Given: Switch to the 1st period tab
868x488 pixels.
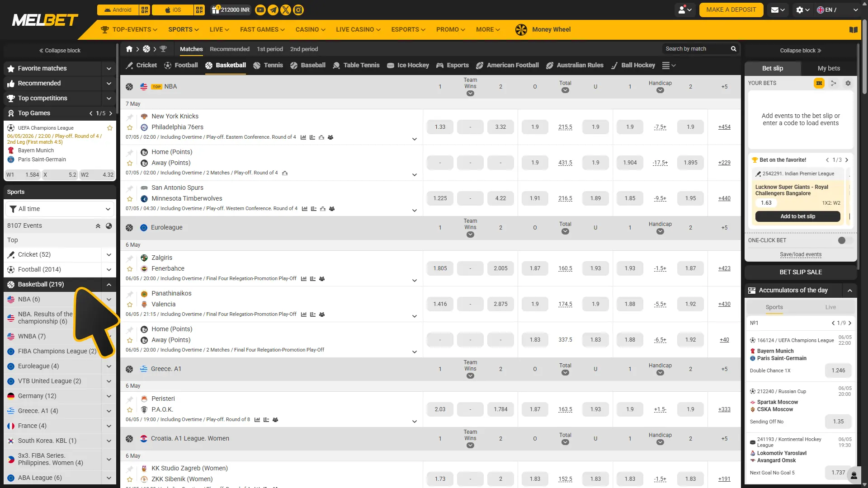Looking at the screenshot, I should coord(270,49).
